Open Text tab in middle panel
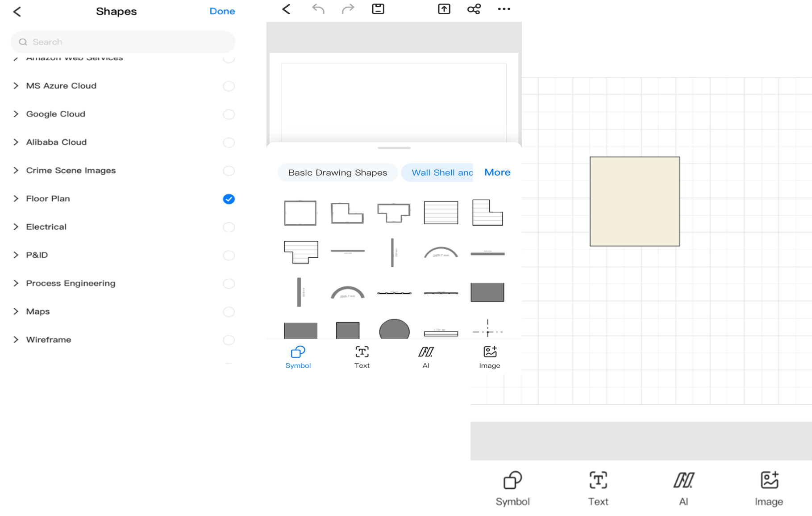This screenshot has height=516, width=812. 362,357
